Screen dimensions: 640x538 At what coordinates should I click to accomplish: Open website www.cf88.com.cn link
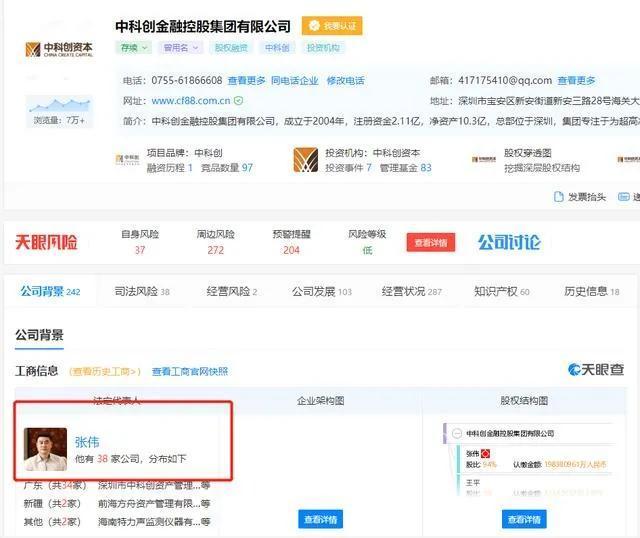[x=191, y=101]
